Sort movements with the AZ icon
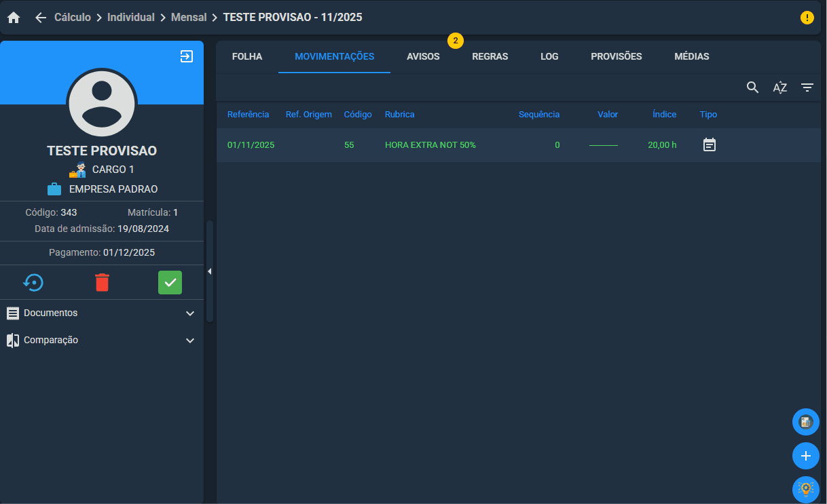 click(779, 88)
